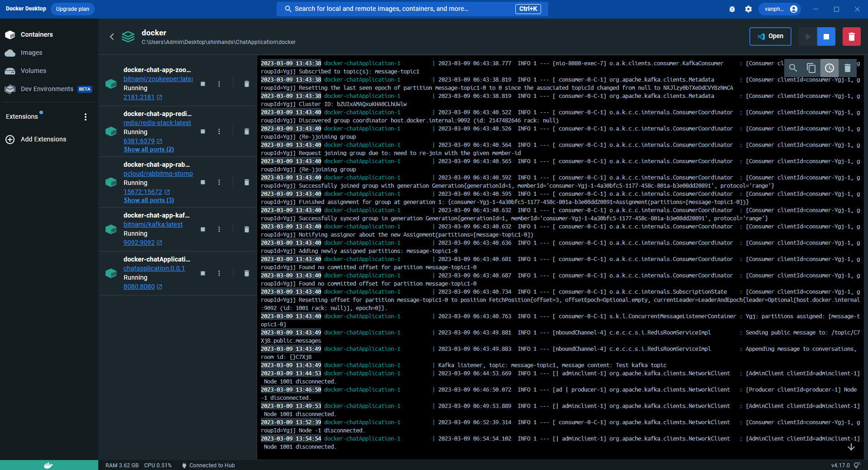Stop the docker-chatApplicati container
The image size is (868, 470).
tap(203, 273)
